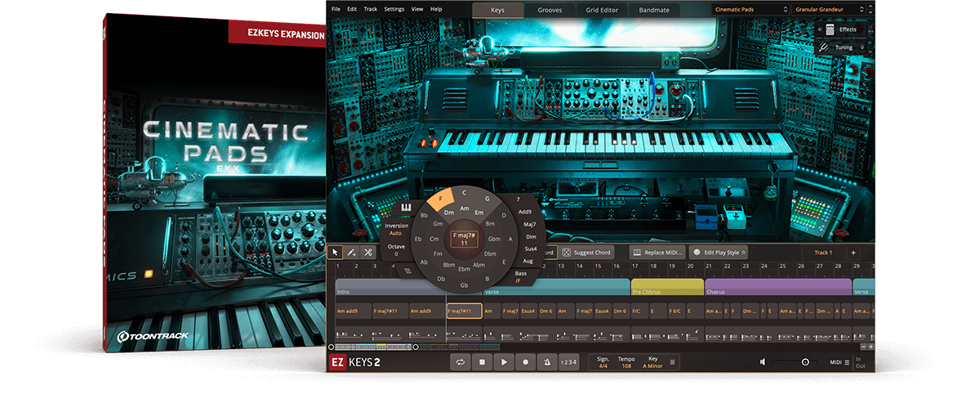This screenshot has width=980, height=399.
Task: Select the arrow pointer tool
Action: coord(335,253)
